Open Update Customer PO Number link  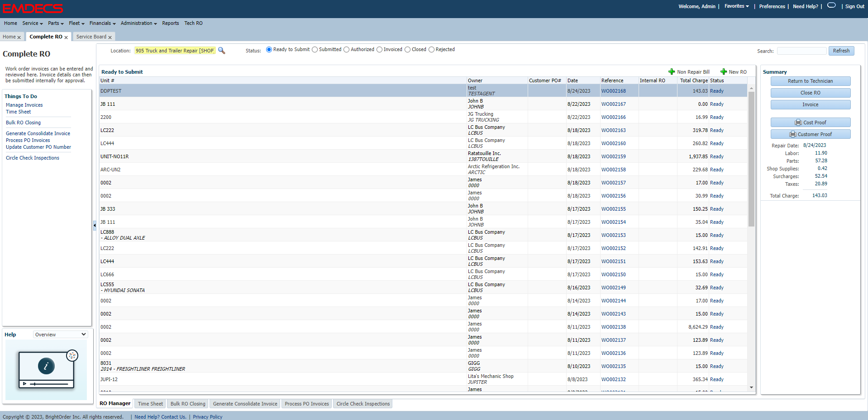coord(38,147)
